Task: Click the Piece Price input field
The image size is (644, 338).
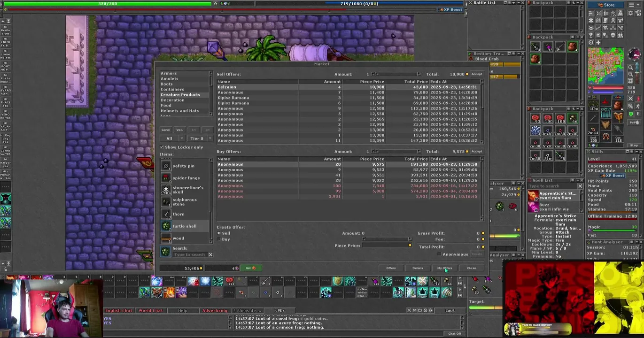Action: [387, 245]
